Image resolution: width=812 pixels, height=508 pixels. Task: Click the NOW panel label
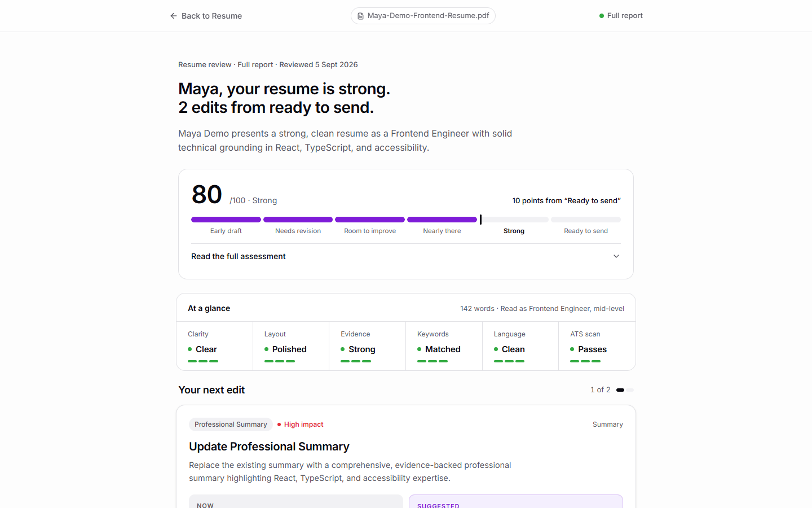pos(205,506)
